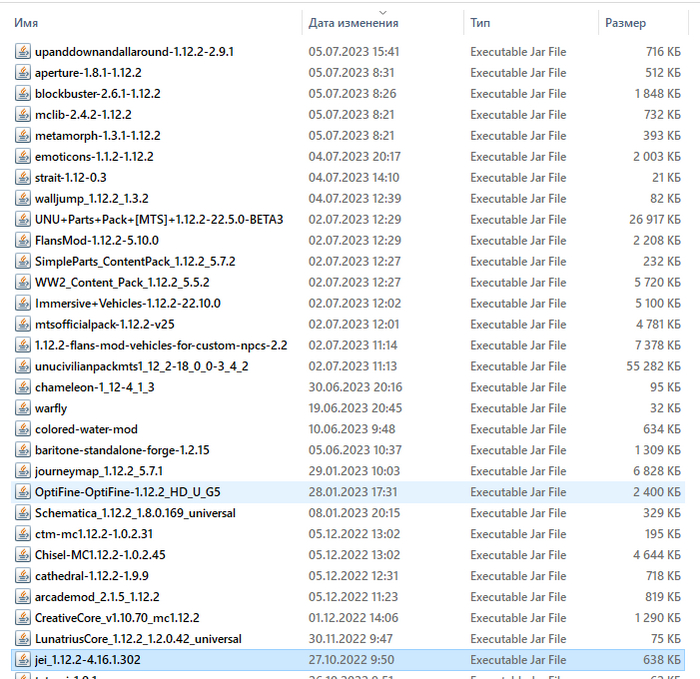The height and width of the screenshot is (679, 700).
Task: Sort by the Дата изменения column header
Action: pyautogui.click(x=353, y=23)
